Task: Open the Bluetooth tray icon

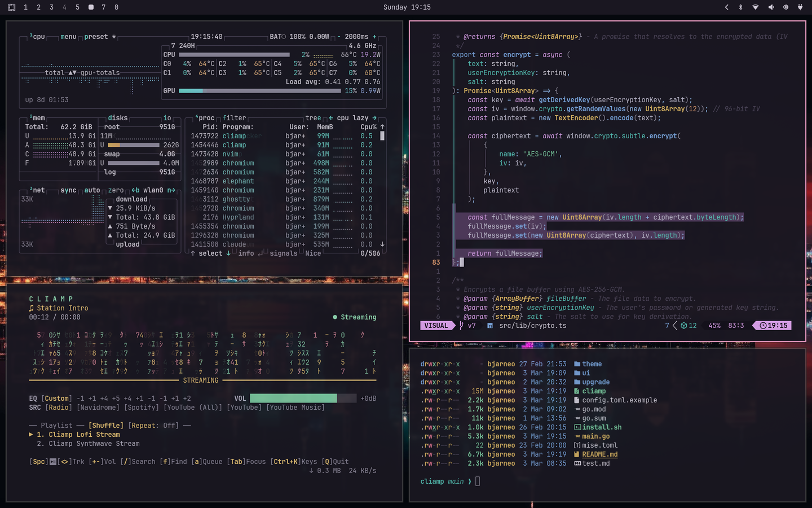Action: (x=740, y=7)
